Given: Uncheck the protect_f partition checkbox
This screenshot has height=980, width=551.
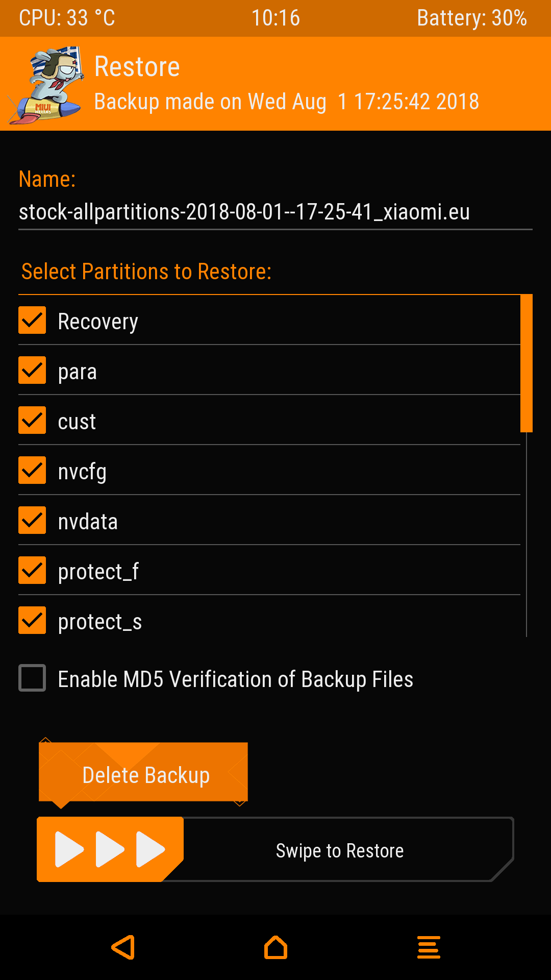Looking at the screenshot, I should [x=32, y=571].
